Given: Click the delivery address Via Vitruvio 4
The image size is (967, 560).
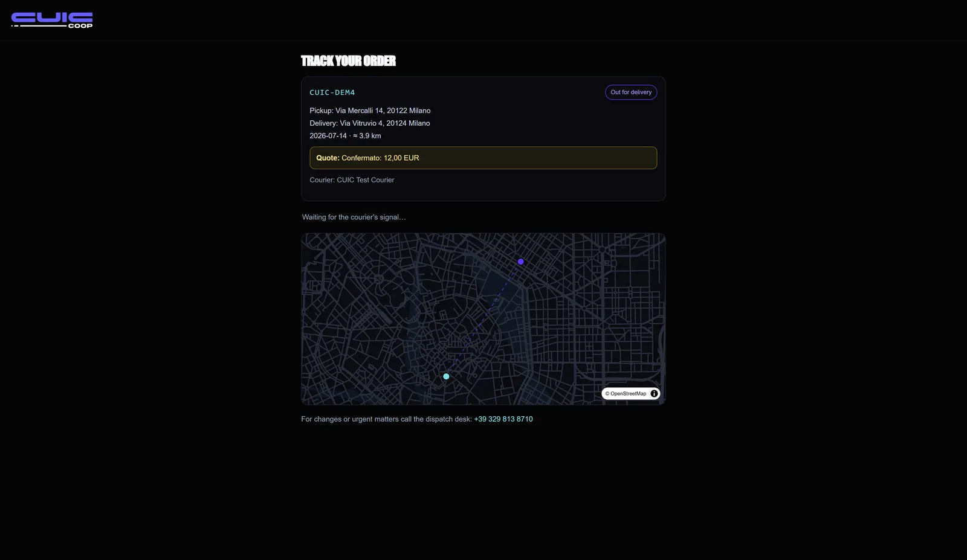Looking at the screenshot, I should tap(370, 123).
